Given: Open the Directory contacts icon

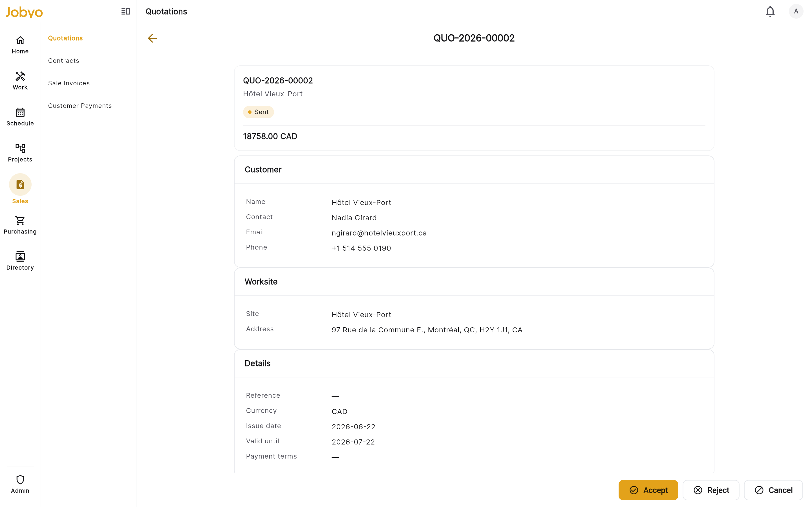Looking at the screenshot, I should (x=20, y=257).
